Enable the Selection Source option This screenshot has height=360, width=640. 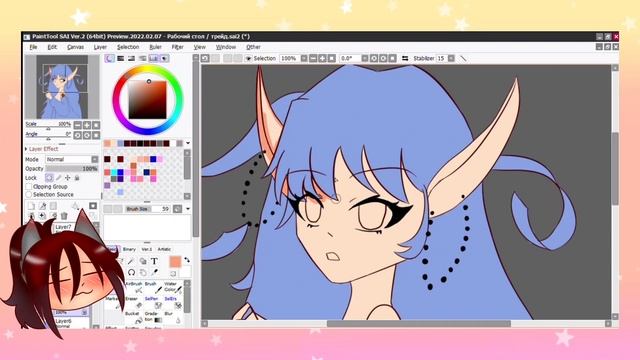click(29, 195)
